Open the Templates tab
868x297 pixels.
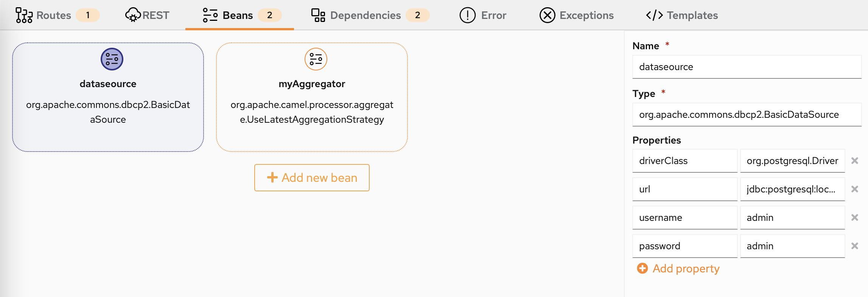click(x=681, y=16)
